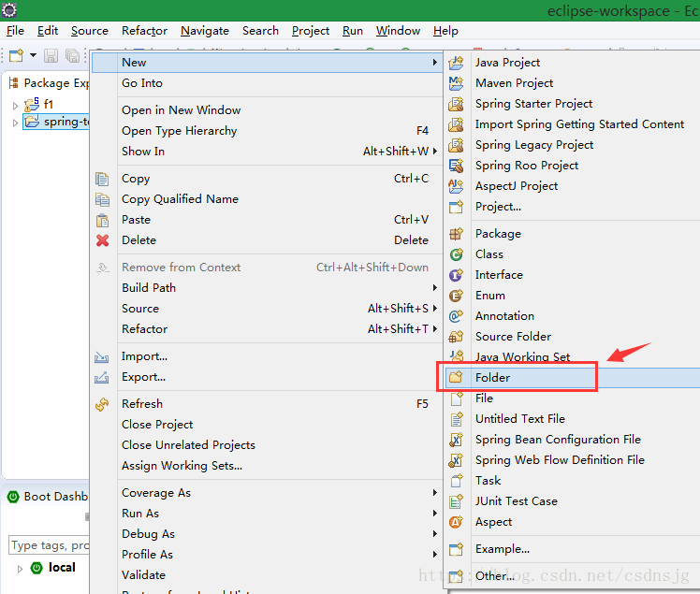Open the Run As submenu

267,514
